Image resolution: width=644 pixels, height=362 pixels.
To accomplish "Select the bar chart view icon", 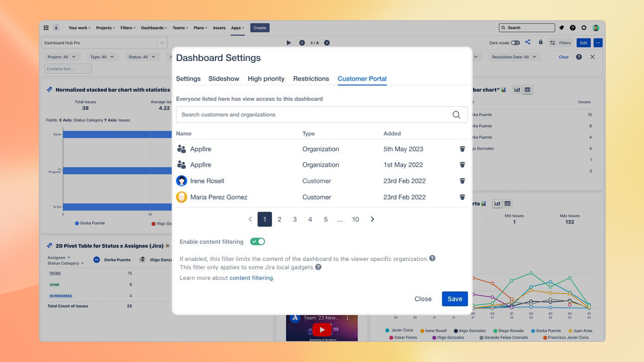I will 517,90.
